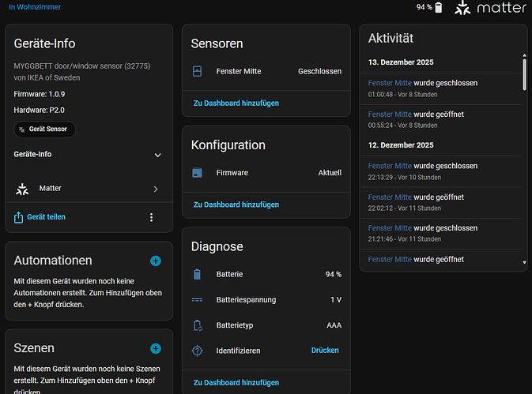
Task: Click Zu Dashboard hinzufügen under Diagnose
Action: 236,382
